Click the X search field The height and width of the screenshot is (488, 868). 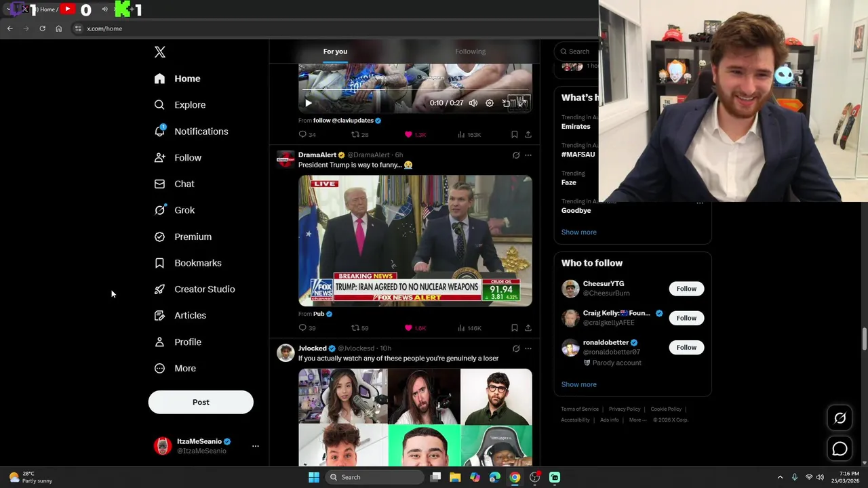click(x=576, y=52)
